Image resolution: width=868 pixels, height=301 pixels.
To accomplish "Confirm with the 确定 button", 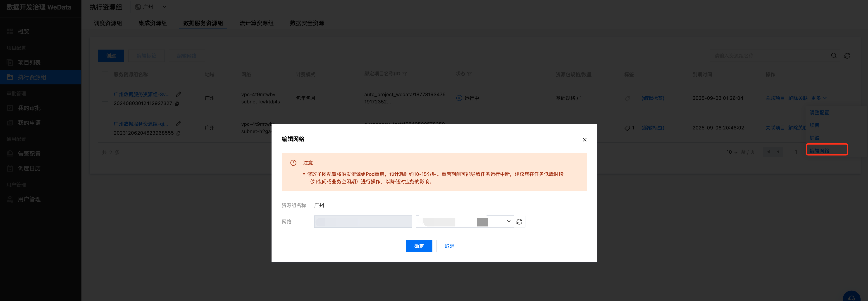I will (x=419, y=246).
